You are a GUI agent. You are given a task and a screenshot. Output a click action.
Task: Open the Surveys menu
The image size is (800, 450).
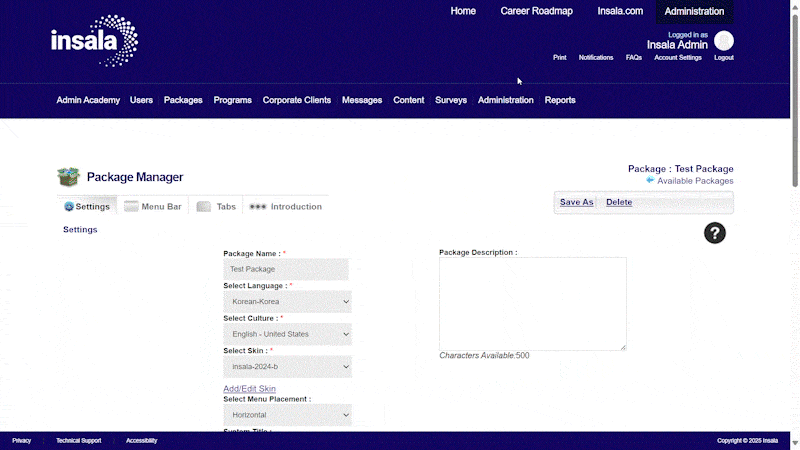click(x=451, y=100)
